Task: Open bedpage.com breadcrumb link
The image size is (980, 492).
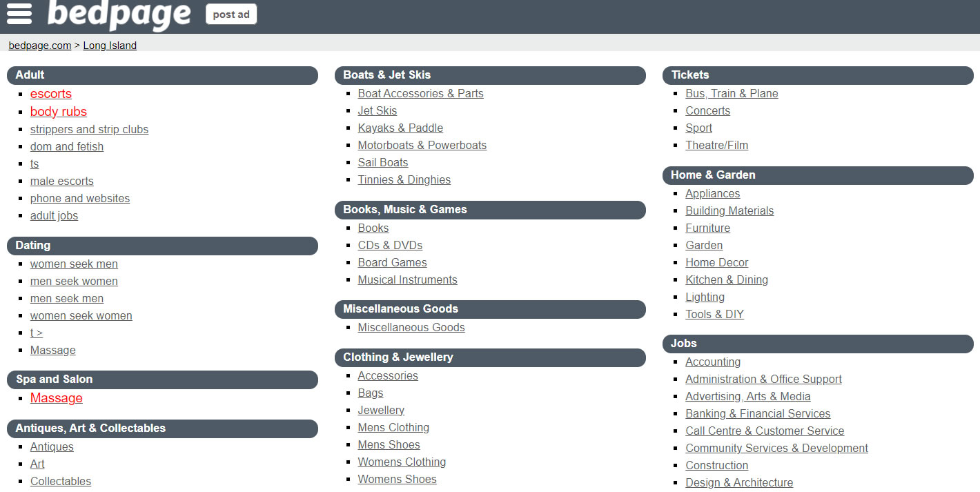Action: click(40, 46)
